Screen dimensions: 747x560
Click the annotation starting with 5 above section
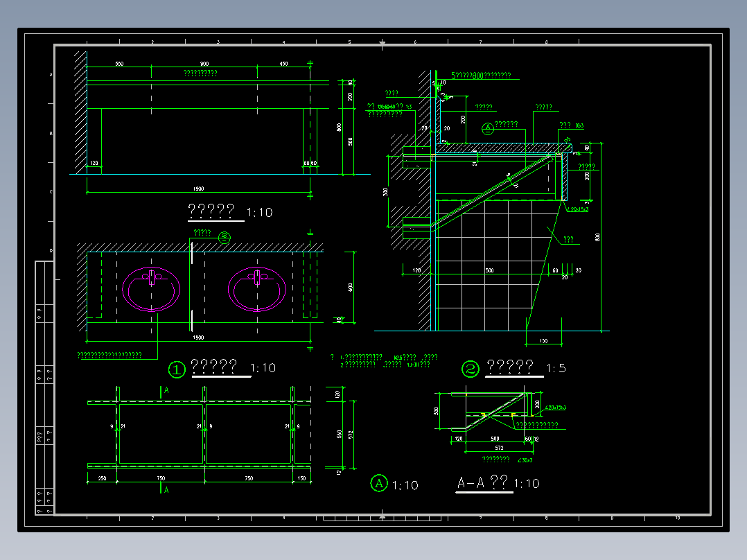pyautogui.click(x=481, y=76)
